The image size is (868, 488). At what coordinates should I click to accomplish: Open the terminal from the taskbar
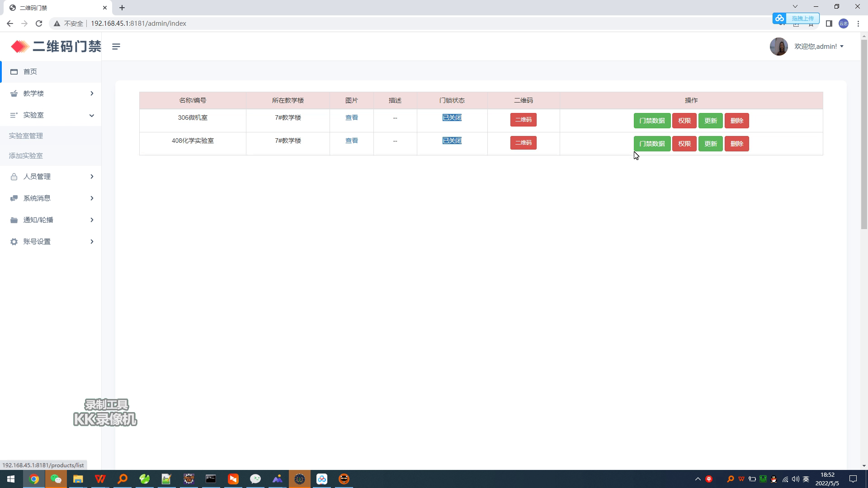211,479
